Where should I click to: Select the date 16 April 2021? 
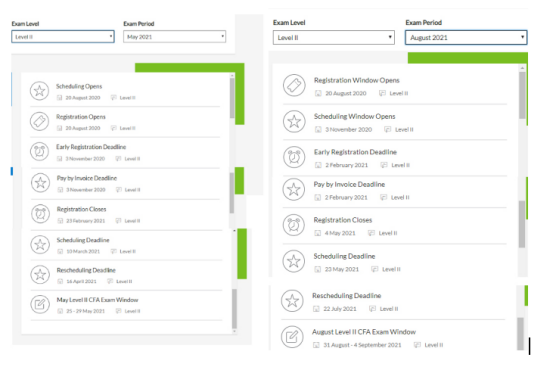[x=81, y=282]
